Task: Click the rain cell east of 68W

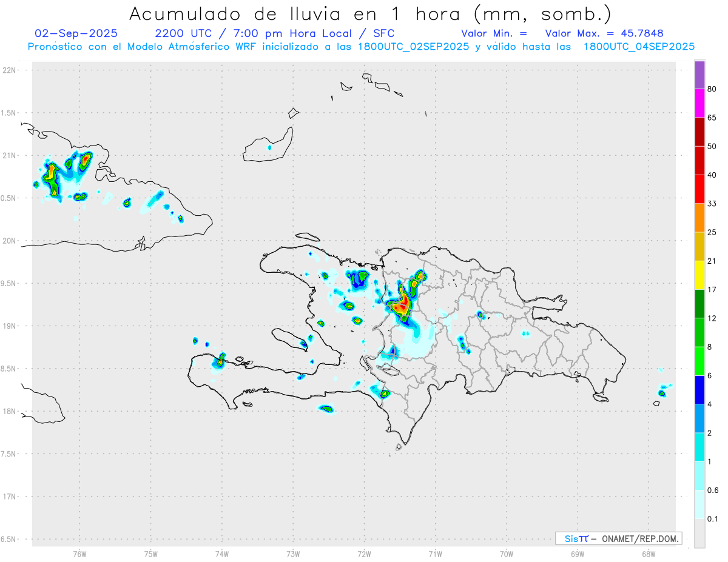Action: [x=662, y=393]
